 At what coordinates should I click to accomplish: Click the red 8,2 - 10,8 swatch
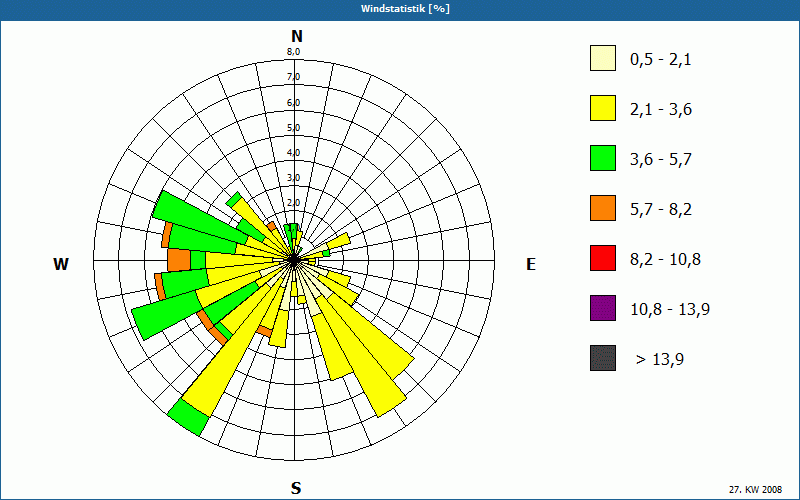coord(603,258)
